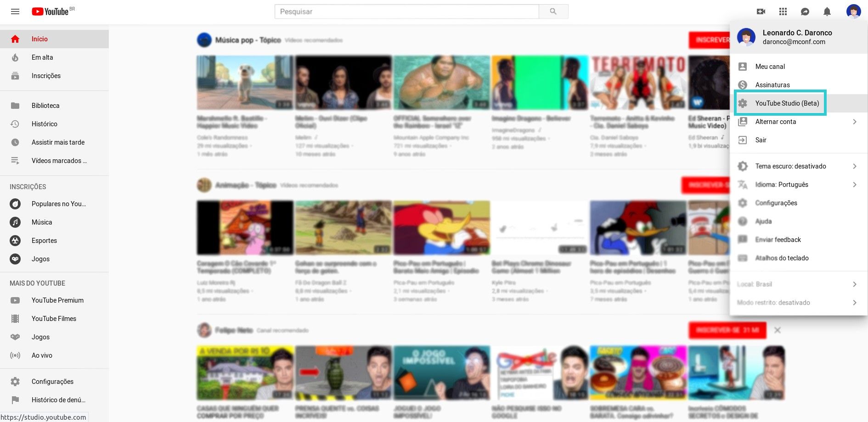Go to Jogos under MAIS DO YOUTUBE
The image size is (868, 422).
54,337
